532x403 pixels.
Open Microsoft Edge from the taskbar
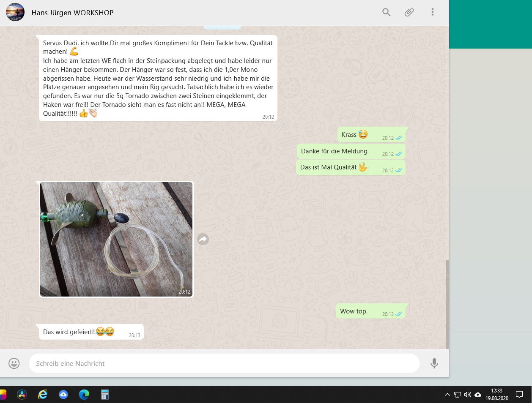[84, 395]
